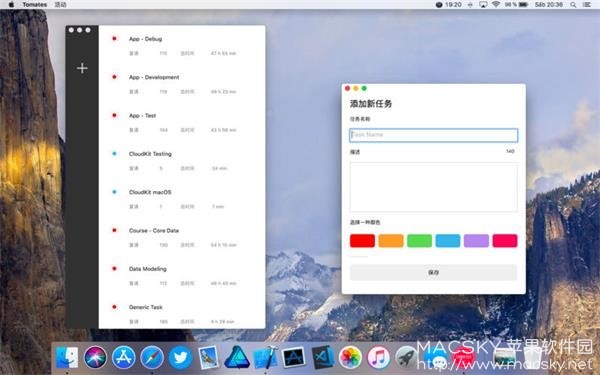
Task: Pick the purple color swatch
Action: click(476, 241)
